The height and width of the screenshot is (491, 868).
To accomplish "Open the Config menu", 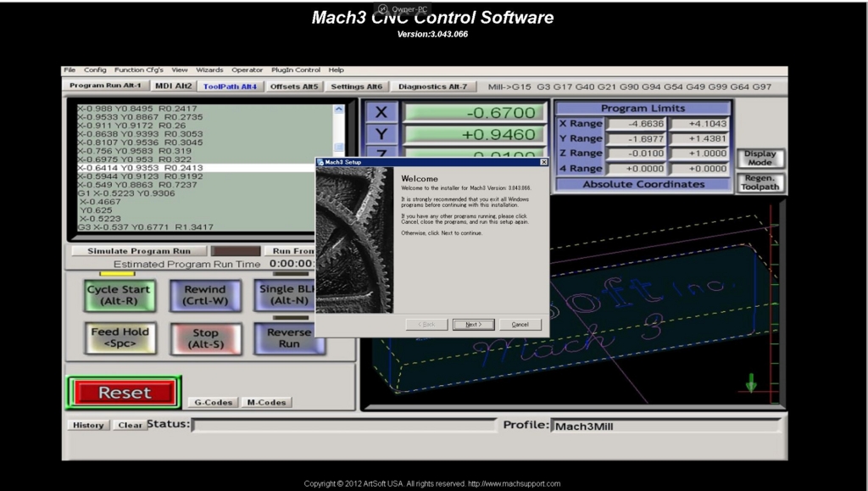I will point(95,70).
